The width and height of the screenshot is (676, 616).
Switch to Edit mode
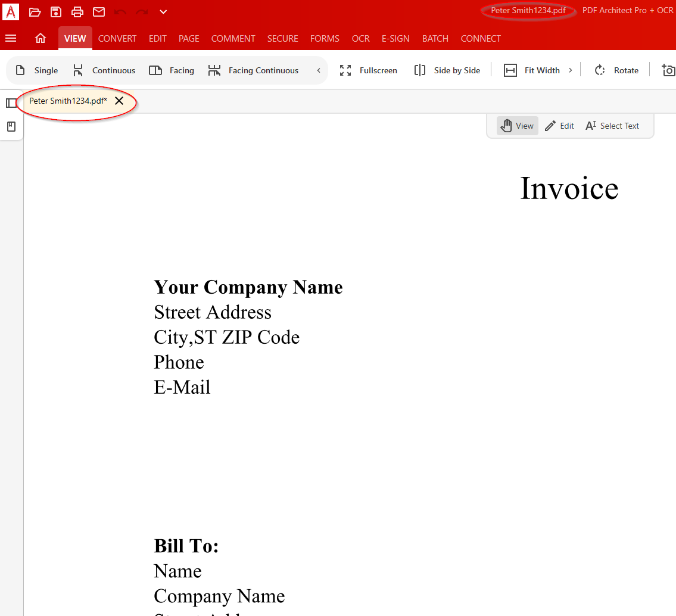(x=559, y=125)
